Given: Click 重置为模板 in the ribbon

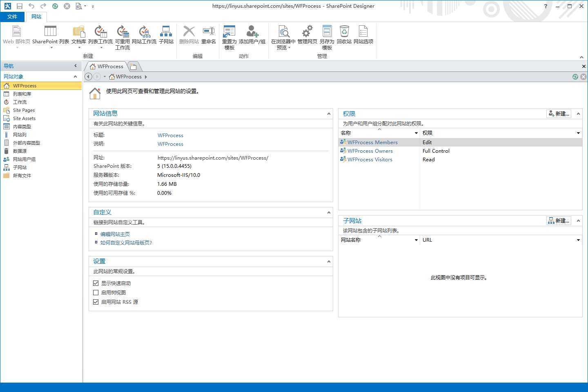Looking at the screenshot, I should coord(229,37).
